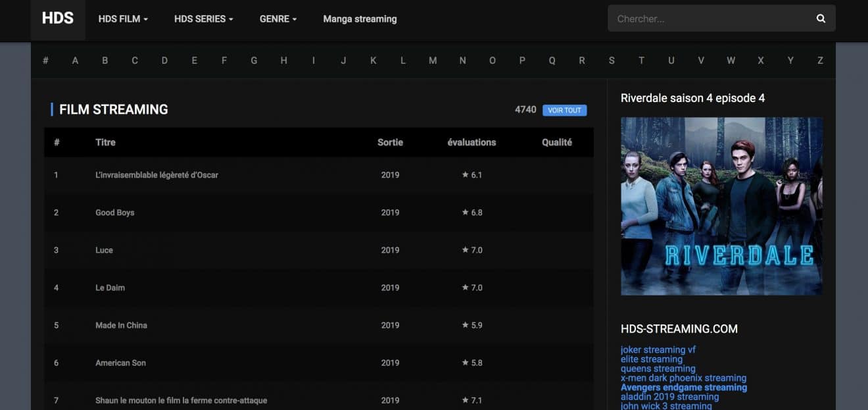This screenshot has height=410, width=868.
Task: Click the Chercher search field
Action: (710, 19)
